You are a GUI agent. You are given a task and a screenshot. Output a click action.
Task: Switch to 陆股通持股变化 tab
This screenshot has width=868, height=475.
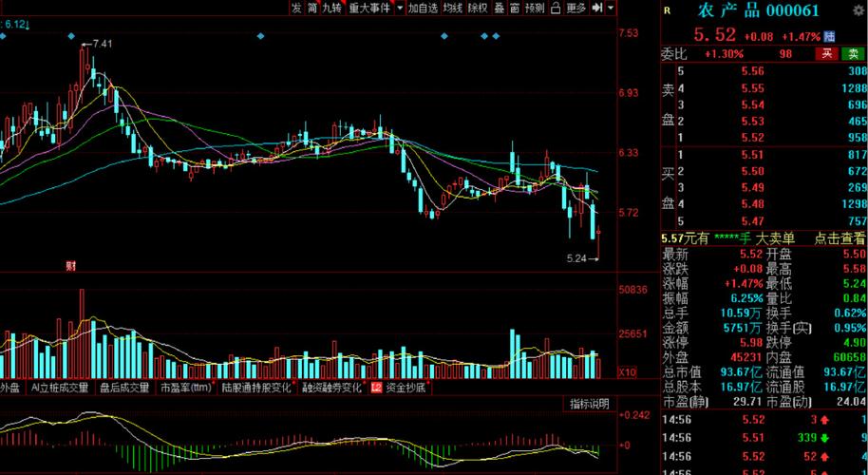255,388
